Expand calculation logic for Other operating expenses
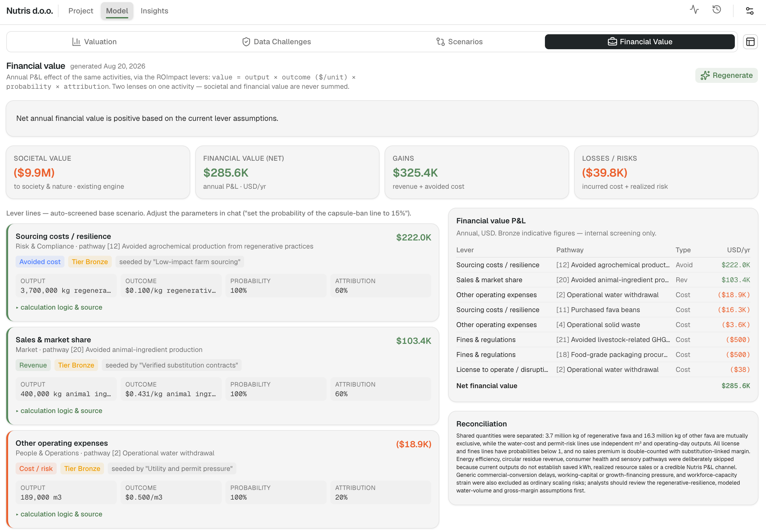 59,514
